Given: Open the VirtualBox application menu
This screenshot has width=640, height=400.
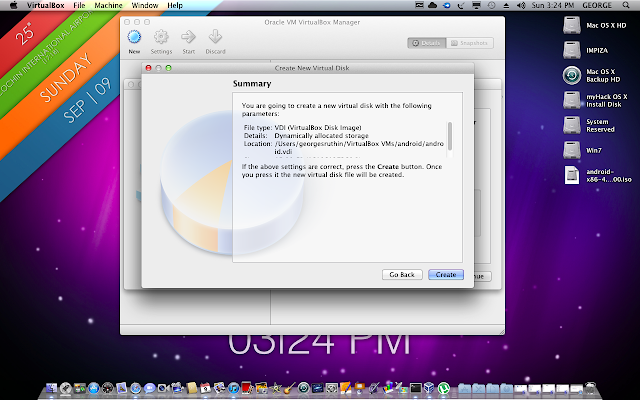Looking at the screenshot, I should (x=45, y=5).
